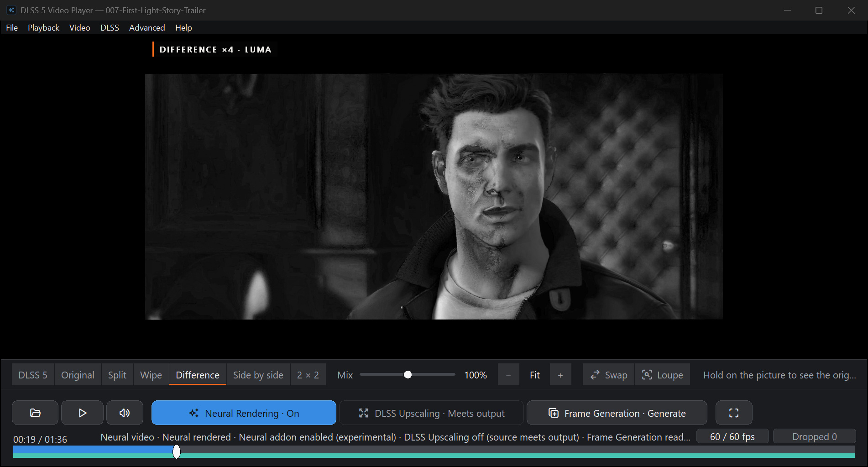Maximize the window
This screenshot has height=467, width=868.
[x=819, y=10]
